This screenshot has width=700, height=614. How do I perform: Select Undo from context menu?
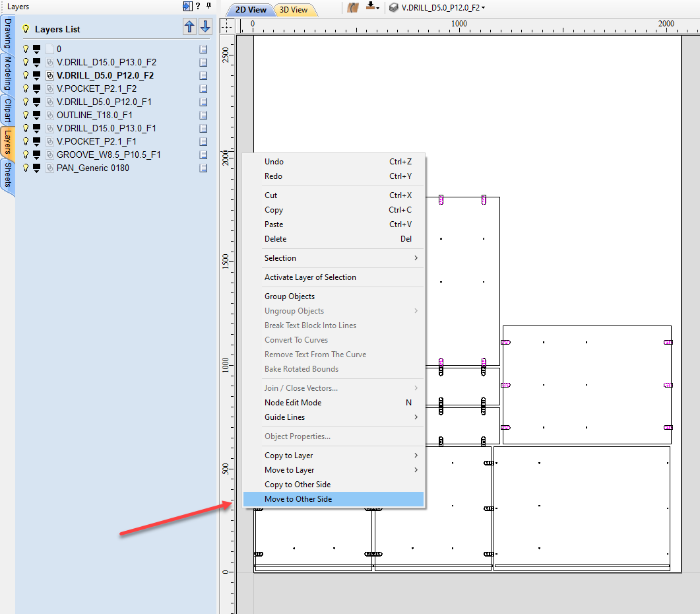click(x=333, y=161)
